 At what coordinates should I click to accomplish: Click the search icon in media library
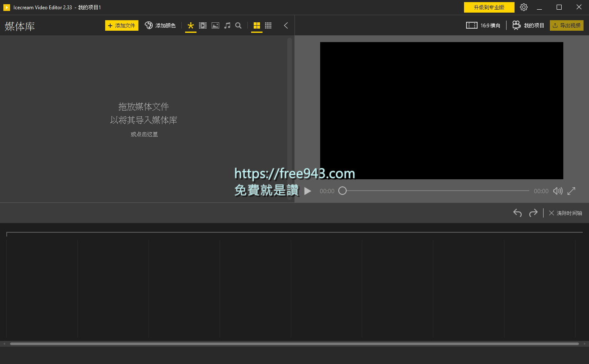pos(238,25)
